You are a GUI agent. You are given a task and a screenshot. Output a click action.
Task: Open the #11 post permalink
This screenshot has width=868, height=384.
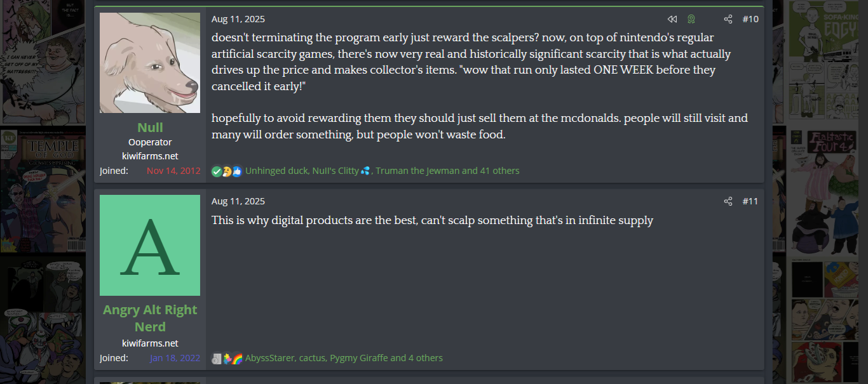point(750,201)
